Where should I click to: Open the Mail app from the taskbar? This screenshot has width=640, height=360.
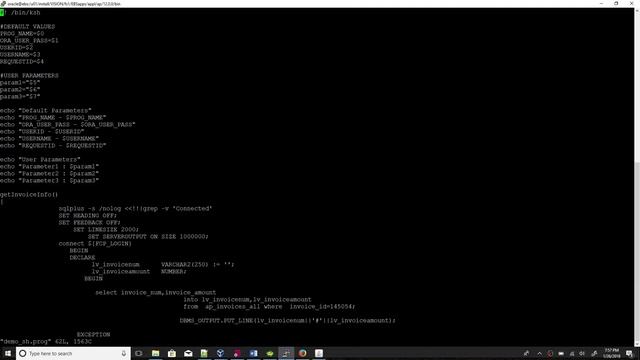[x=188, y=353]
